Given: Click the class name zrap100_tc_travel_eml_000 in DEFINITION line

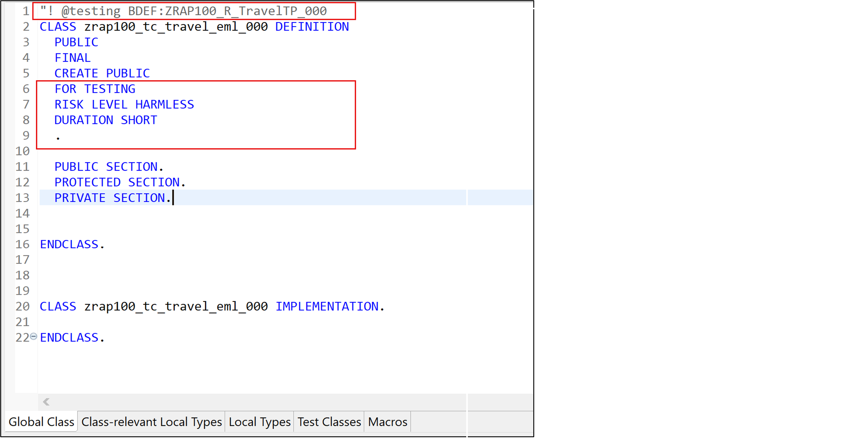Looking at the screenshot, I should [x=176, y=27].
